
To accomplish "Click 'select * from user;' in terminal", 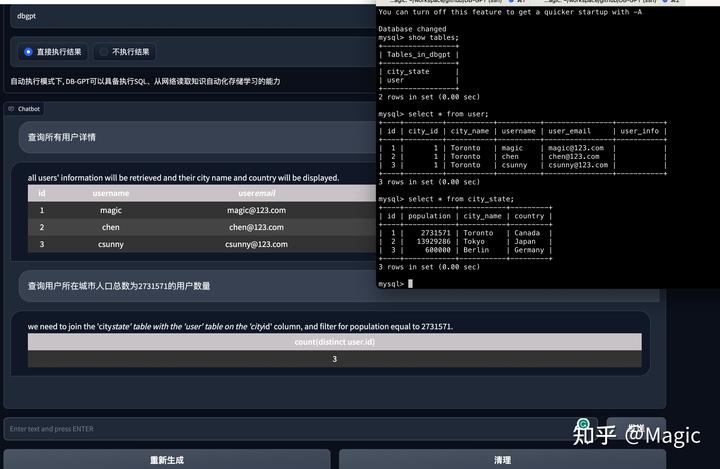I will 448,114.
